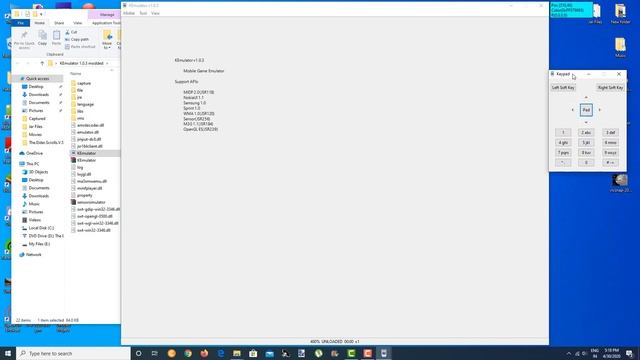Click keypad key 4 ghi
Viewport: 640px width, 360px height.
563,142
